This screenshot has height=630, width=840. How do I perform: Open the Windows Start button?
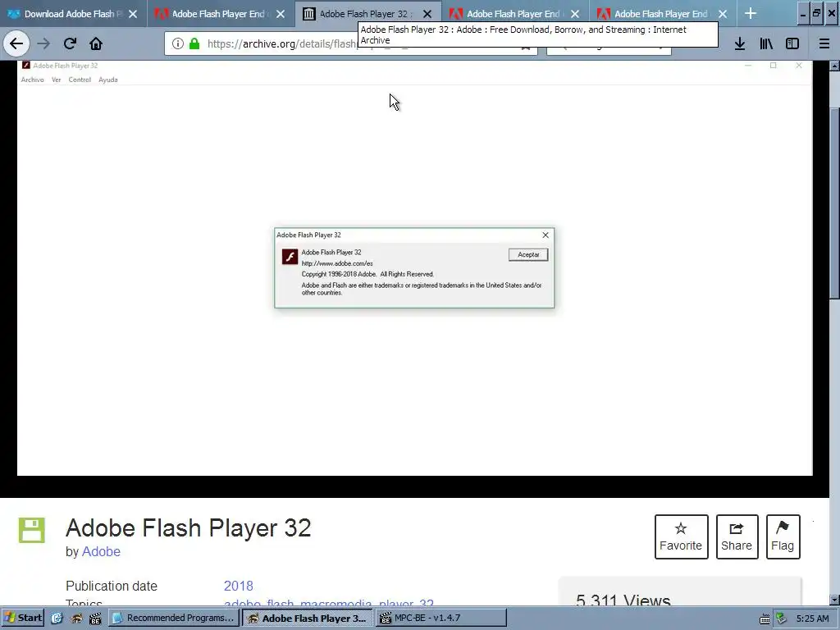[22, 618]
